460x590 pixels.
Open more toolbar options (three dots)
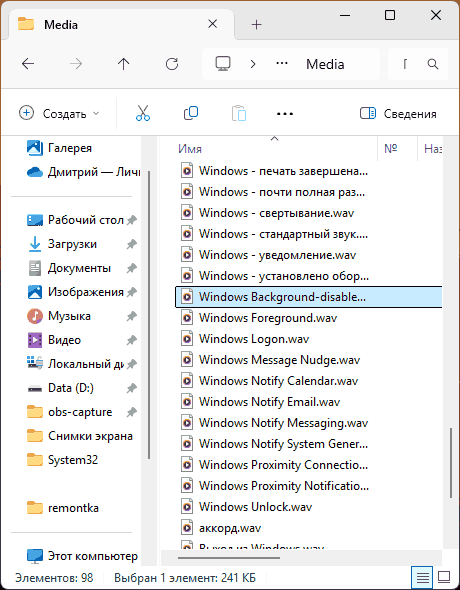285,114
